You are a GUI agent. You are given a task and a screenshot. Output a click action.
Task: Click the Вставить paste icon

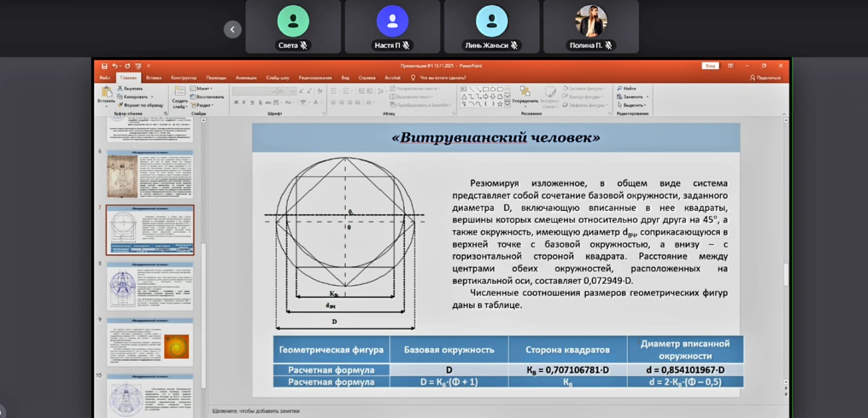tap(106, 93)
